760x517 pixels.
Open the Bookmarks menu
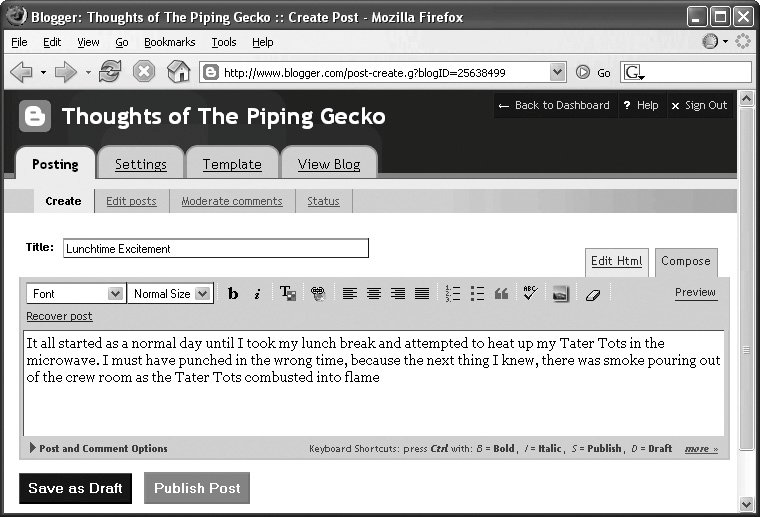pyautogui.click(x=169, y=42)
